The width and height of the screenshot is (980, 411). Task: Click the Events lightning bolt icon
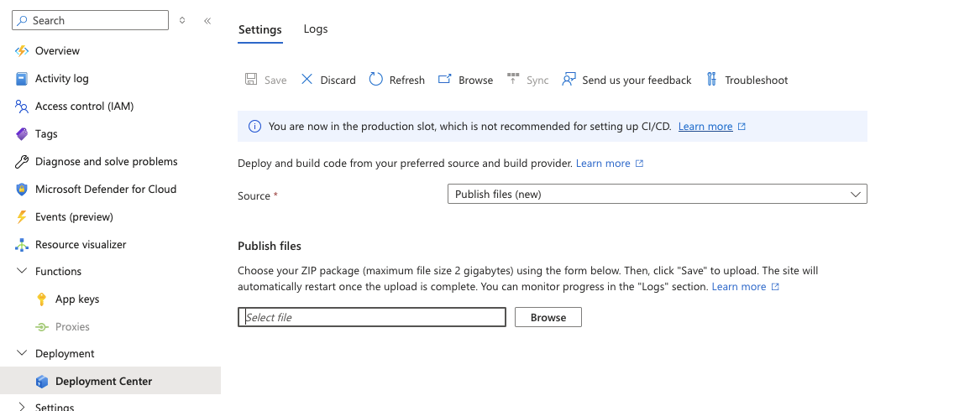(x=22, y=216)
